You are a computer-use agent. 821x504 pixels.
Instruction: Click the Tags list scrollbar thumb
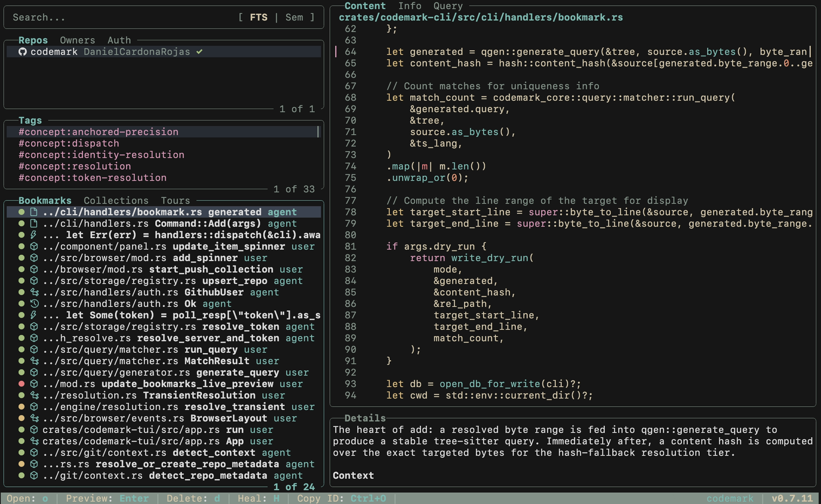tap(318, 132)
